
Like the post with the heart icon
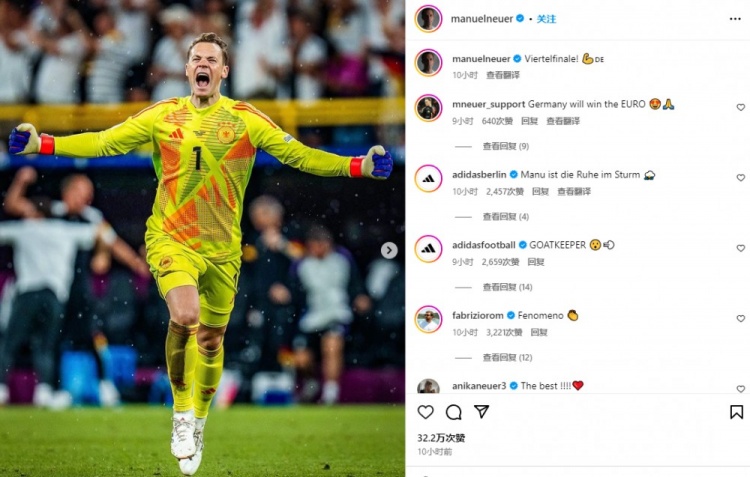(425, 412)
